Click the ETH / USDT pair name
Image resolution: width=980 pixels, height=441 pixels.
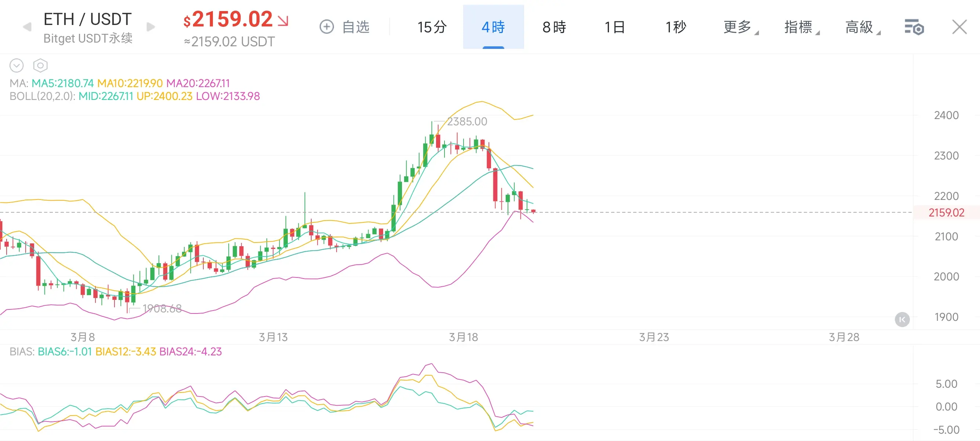pyautogui.click(x=87, y=19)
